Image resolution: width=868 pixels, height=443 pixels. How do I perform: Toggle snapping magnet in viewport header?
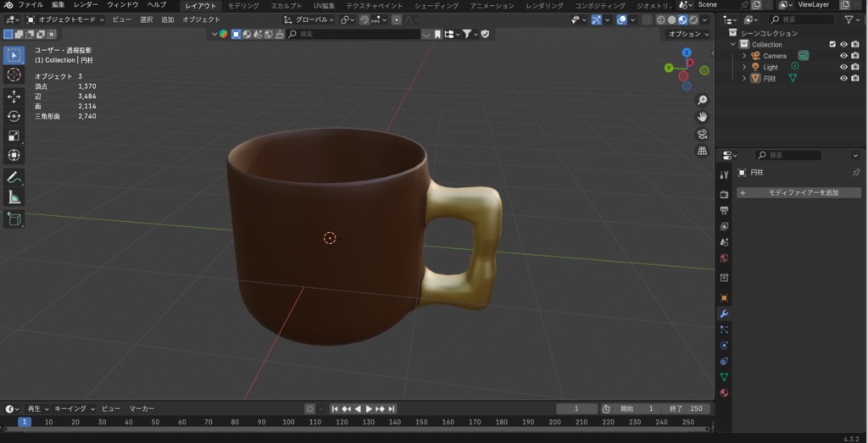pyautogui.click(x=364, y=20)
